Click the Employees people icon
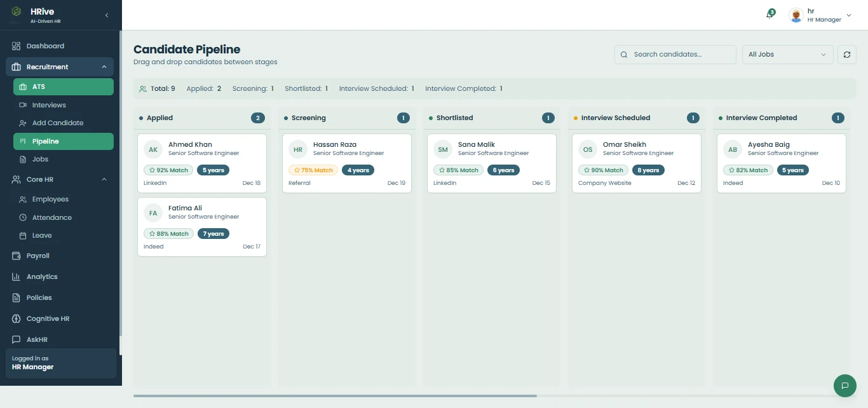This screenshot has height=408, width=868. pyautogui.click(x=23, y=199)
